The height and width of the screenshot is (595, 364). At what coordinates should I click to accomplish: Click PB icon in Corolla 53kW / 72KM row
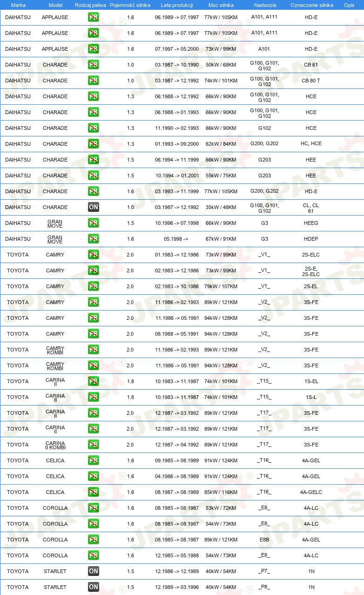point(93,508)
